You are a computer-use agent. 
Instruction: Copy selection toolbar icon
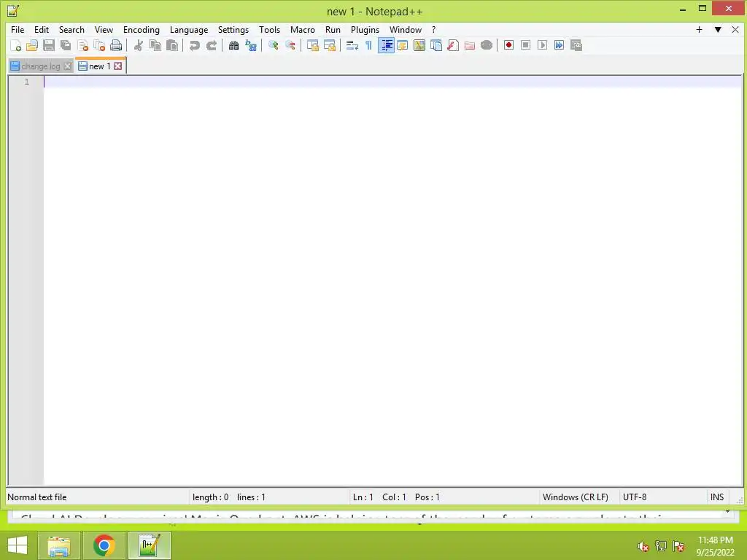click(155, 45)
